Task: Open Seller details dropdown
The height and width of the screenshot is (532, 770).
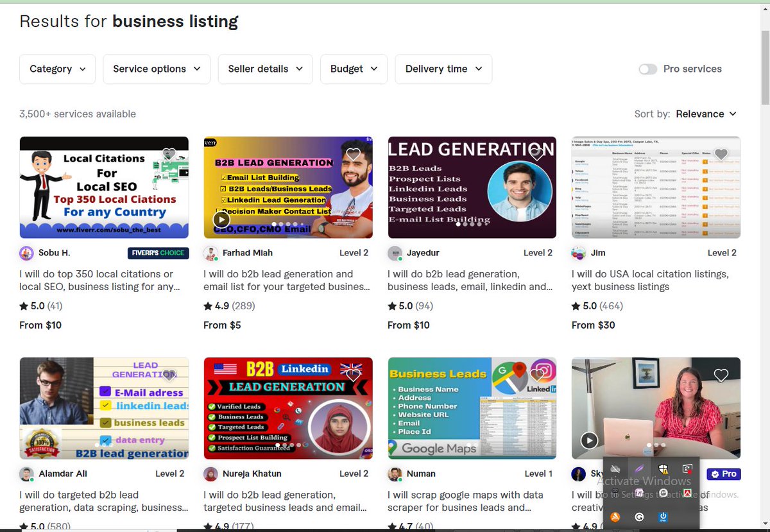Action: click(x=266, y=69)
